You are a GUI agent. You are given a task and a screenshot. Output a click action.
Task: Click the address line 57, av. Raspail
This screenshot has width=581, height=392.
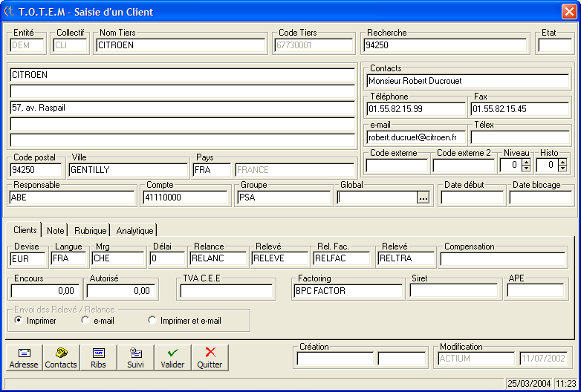pyautogui.click(x=182, y=108)
